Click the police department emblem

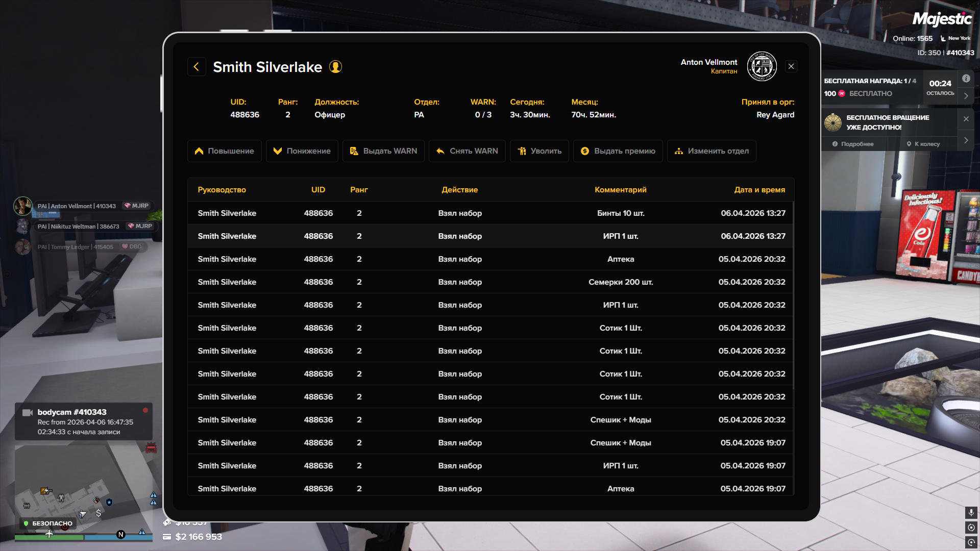[762, 66]
